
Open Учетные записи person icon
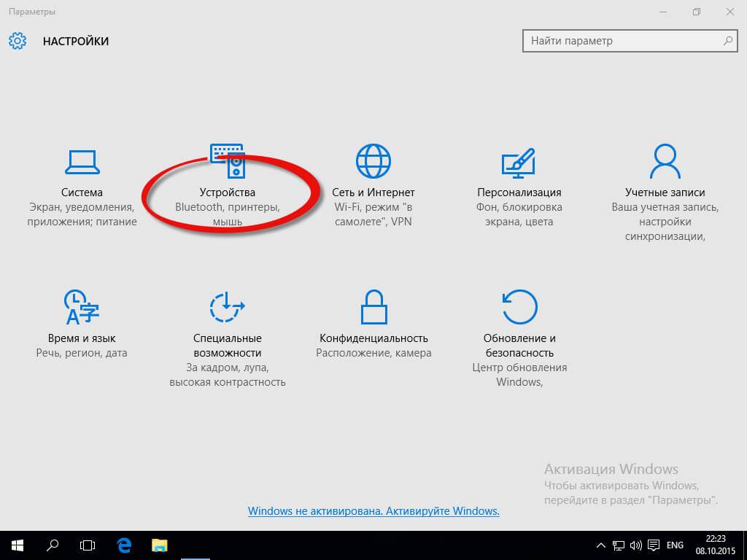[x=665, y=160]
